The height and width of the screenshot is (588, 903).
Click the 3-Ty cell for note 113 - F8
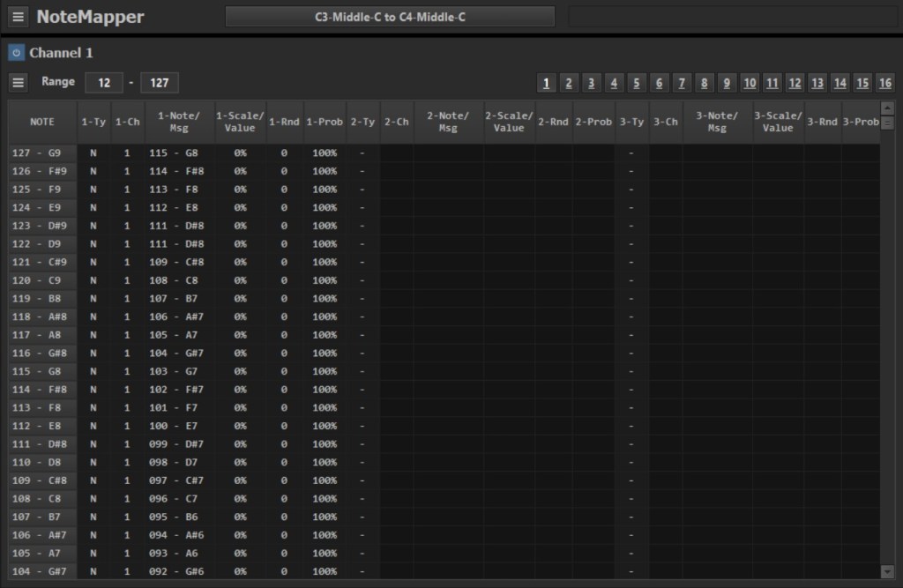click(631, 407)
